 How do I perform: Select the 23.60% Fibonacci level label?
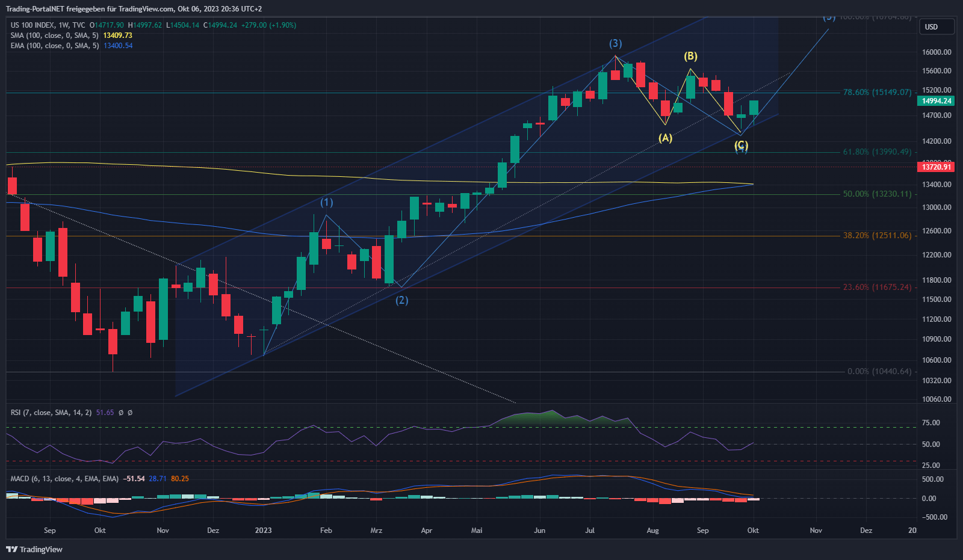(877, 288)
